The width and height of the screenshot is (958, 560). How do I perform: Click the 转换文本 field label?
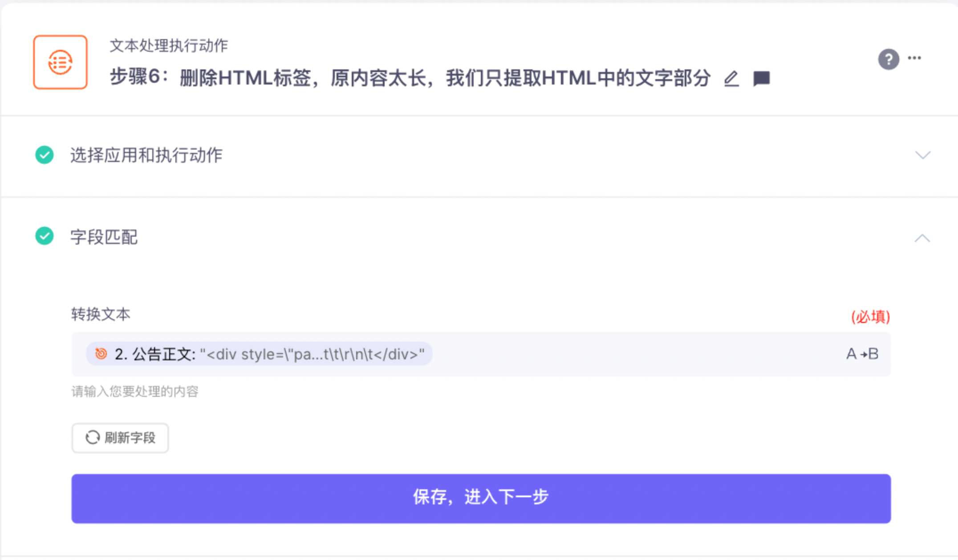pos(101,314)
